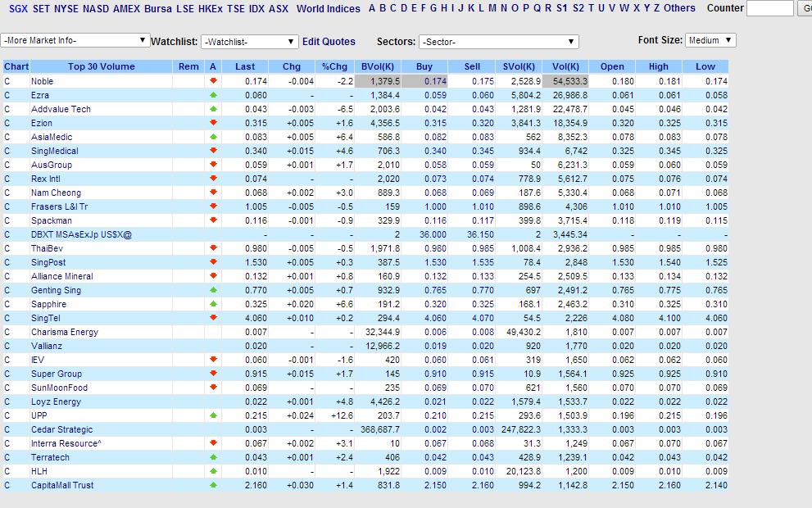The width and height of the screenshot is (812, 508).
Task: Open chart link 'C' for Ezra row
Action: pyautogui.click(x=7, y=95)
